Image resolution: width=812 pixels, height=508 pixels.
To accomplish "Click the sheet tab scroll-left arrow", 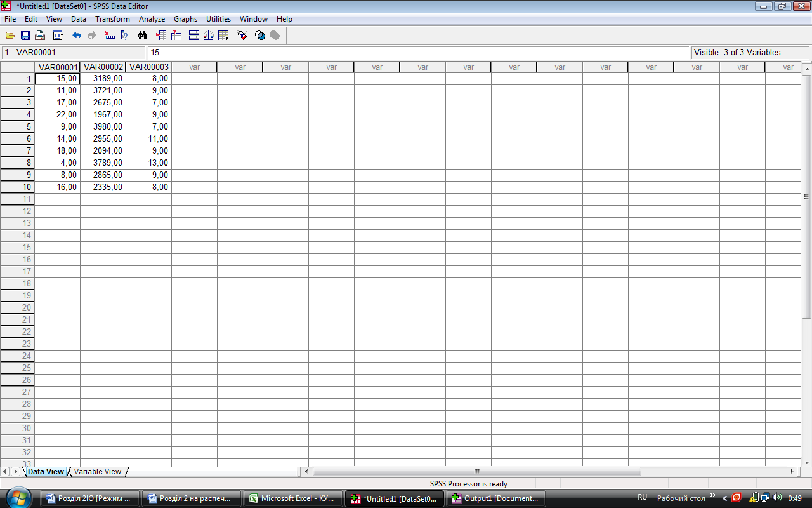I will coord(5,471).
